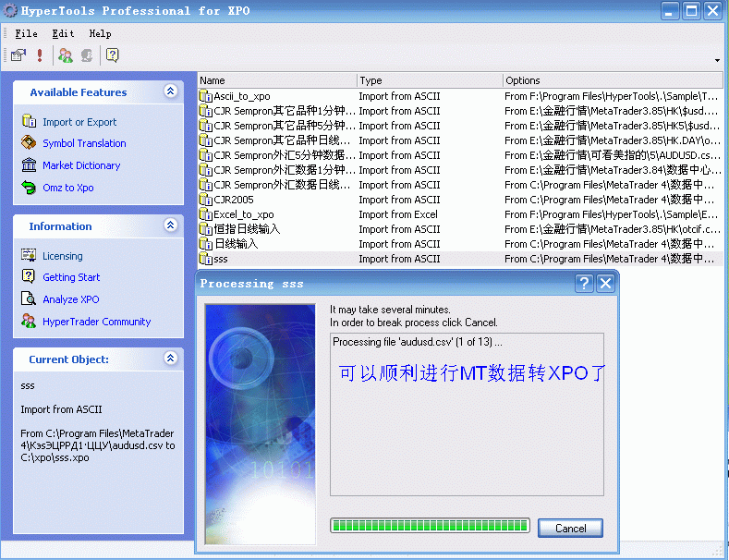This screenshot has height=560, width=729.
Task: Open the Licensing link
Action: tap(62, 256)
